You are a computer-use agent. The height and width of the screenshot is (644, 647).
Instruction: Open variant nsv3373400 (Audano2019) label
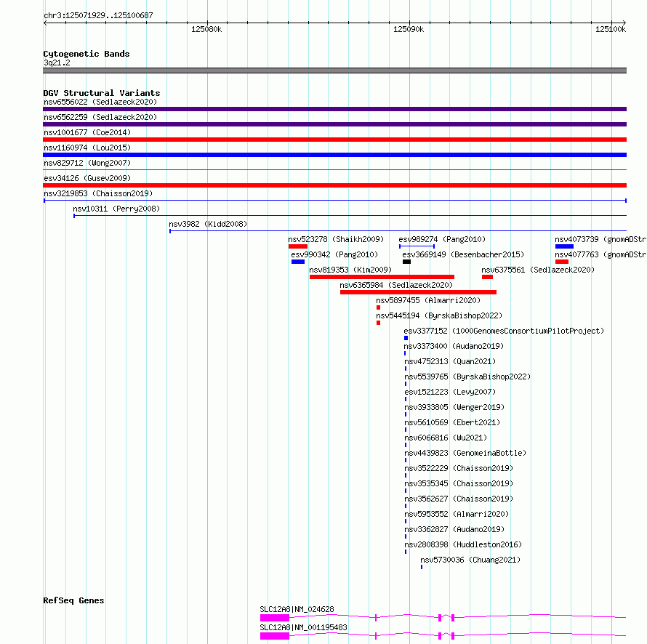click(x=454, y=346)
